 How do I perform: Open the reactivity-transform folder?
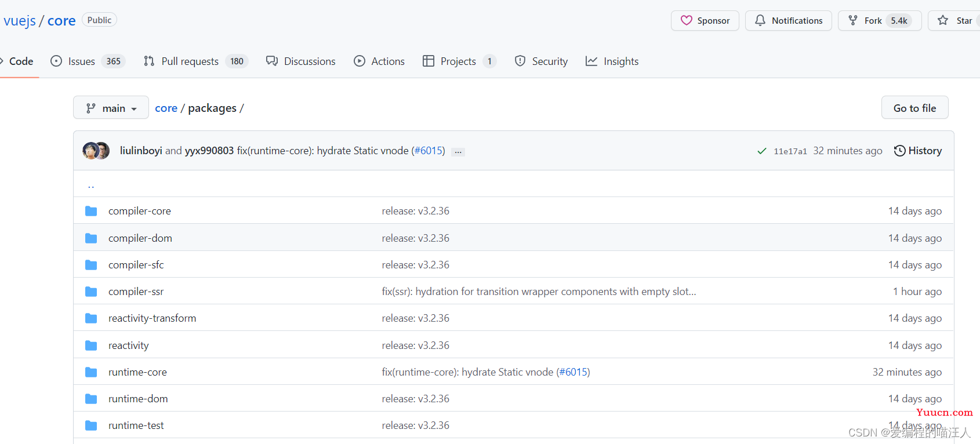coord(153,318)
